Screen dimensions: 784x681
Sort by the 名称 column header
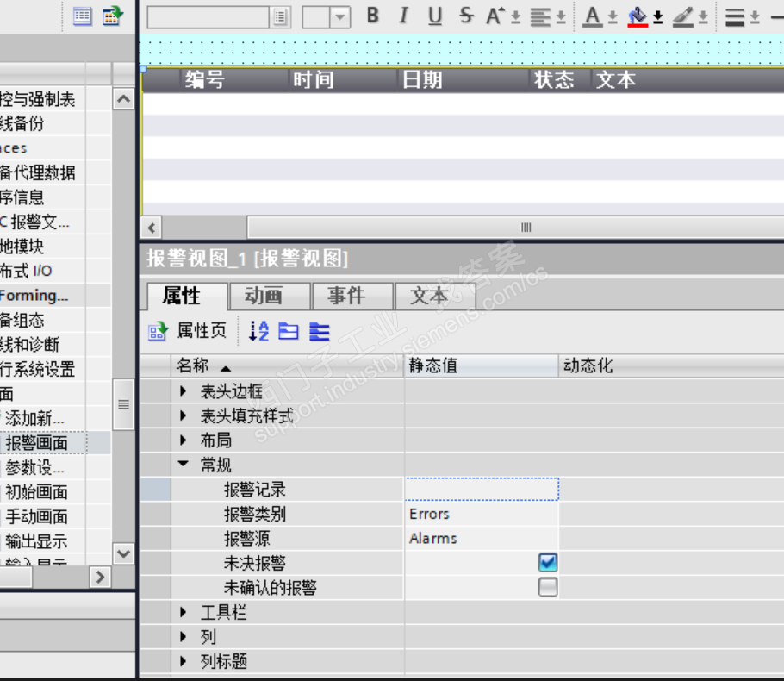287,365
